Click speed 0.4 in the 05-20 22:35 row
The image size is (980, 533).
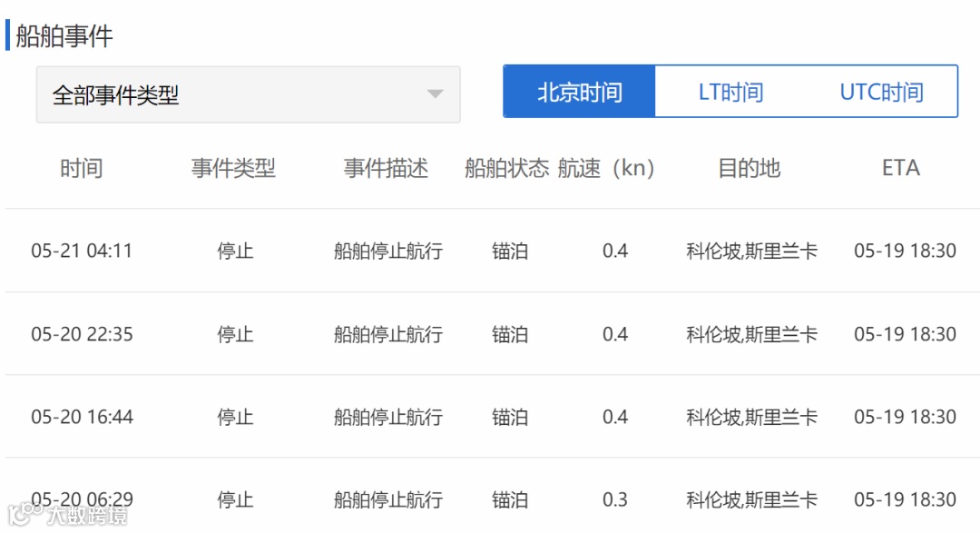click(615, 334)
